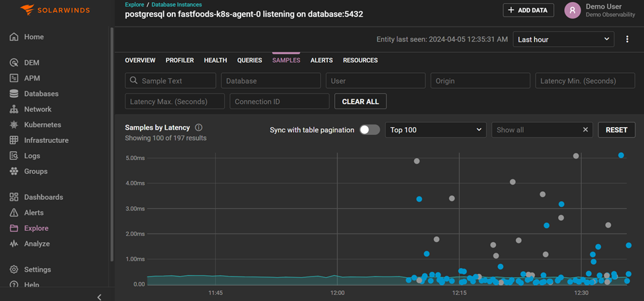
Task: Open the Kubernetes sidebar icon
Action: (14, 125)
